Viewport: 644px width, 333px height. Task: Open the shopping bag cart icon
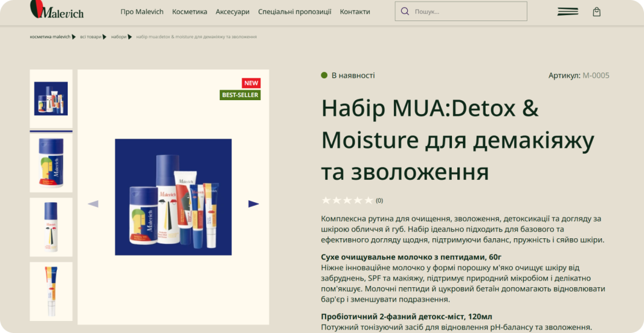(597, 12)
